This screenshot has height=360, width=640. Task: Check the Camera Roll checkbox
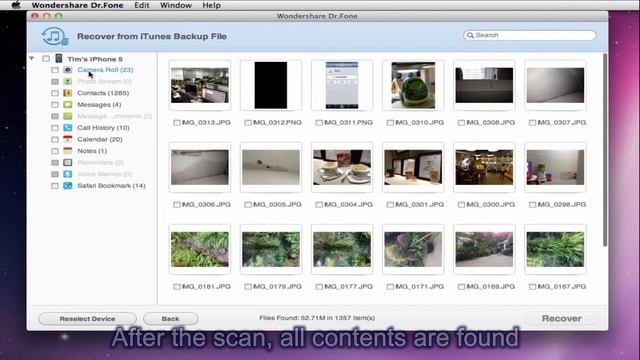[x=55, y=70]
